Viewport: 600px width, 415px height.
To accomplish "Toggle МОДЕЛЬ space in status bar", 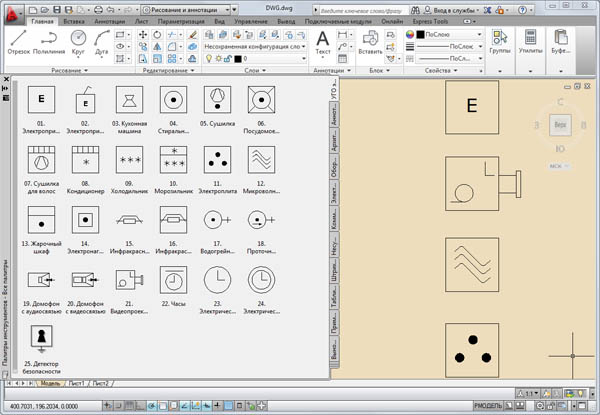I will click(x=488, y=405).
